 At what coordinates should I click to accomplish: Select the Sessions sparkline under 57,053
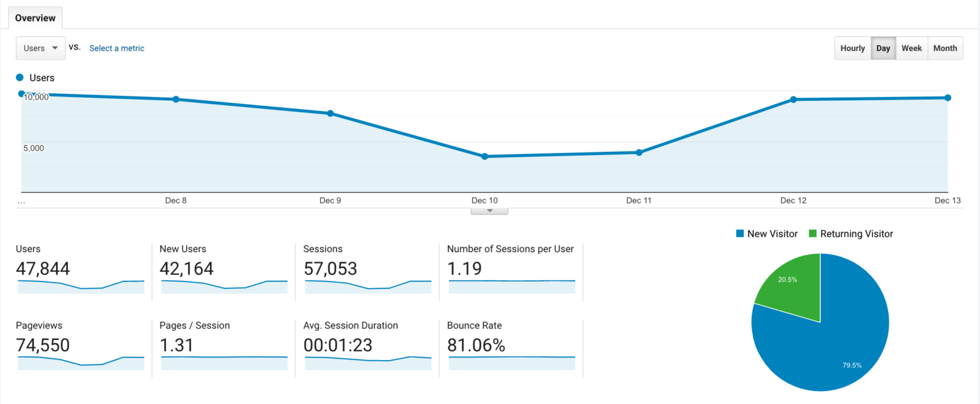coord(368,286)
